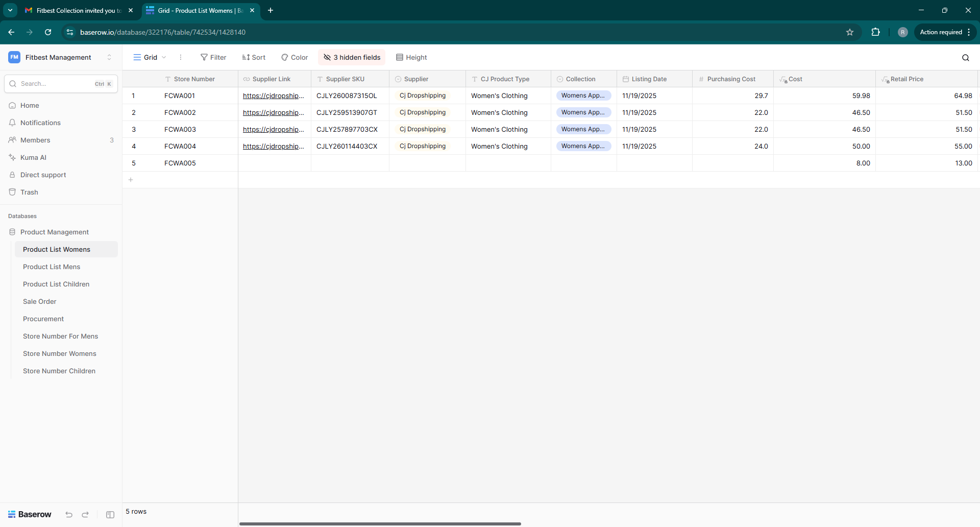Open the browser Extensions puzzle icon
The image size is (980, 527).
875,32
